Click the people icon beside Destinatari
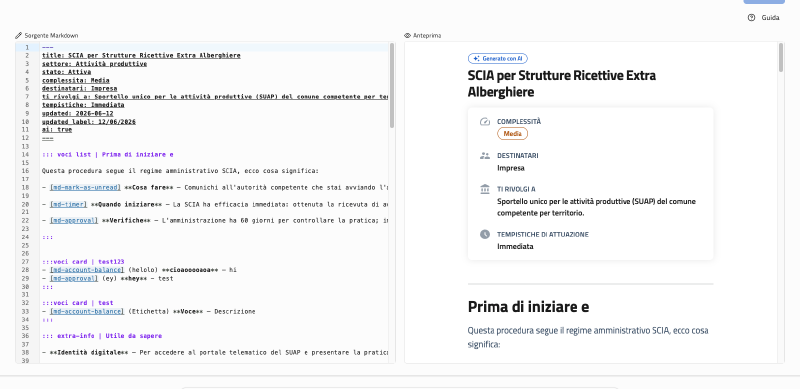Image resolution: width=800 pixels, height=389 pixels. point(485,156)
